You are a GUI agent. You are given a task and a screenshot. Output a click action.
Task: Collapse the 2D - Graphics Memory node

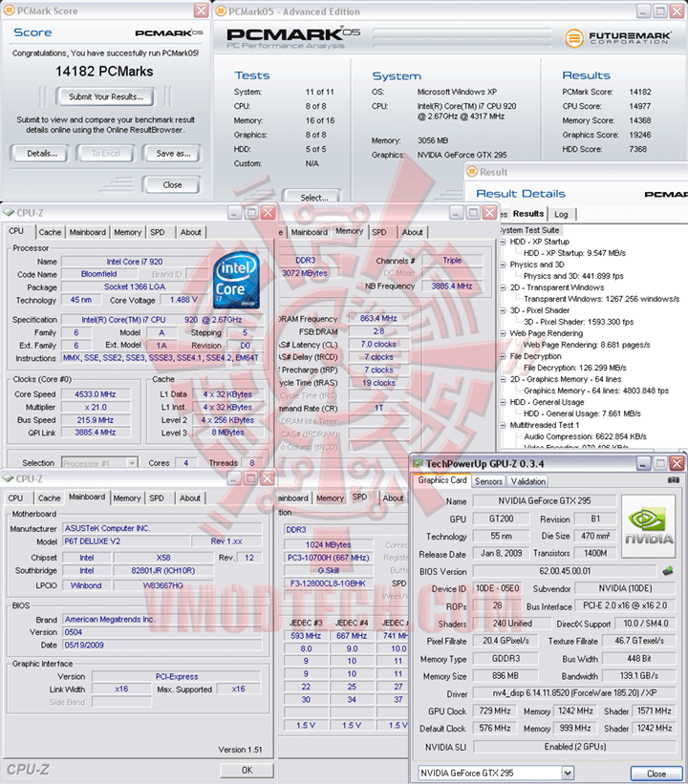point(503,379)
